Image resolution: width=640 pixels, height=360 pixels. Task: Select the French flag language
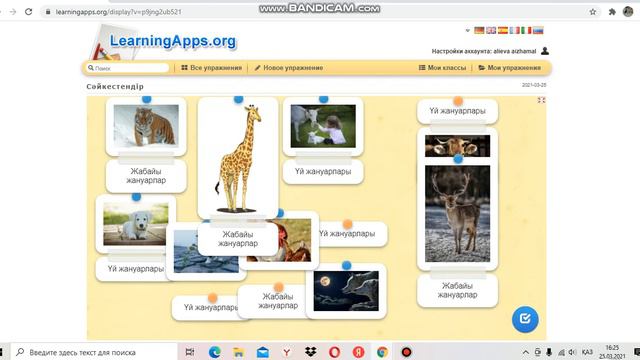pos(515,30)
